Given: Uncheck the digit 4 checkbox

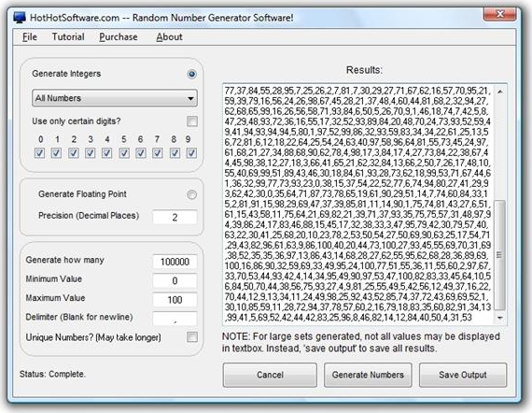Looking at the screenshot, I should (107, 153).
